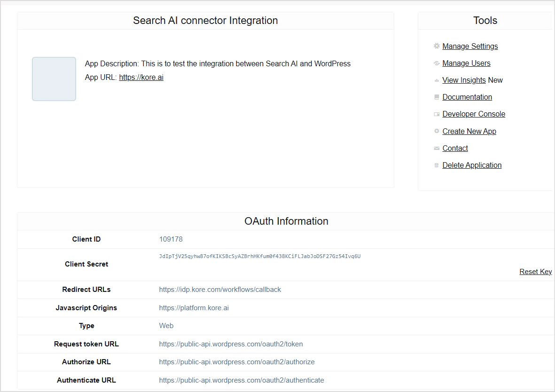Select the trash icon next to Delete Application
The width and height of the screenshot is (555, 392).
point(437,165)
